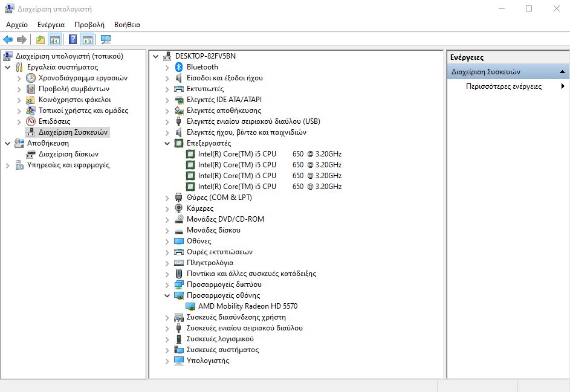This screenshot has height=392, width=570.
Task: Collapse the Διαχείριση Συσκευών actions header
Action: coord(562,71)
